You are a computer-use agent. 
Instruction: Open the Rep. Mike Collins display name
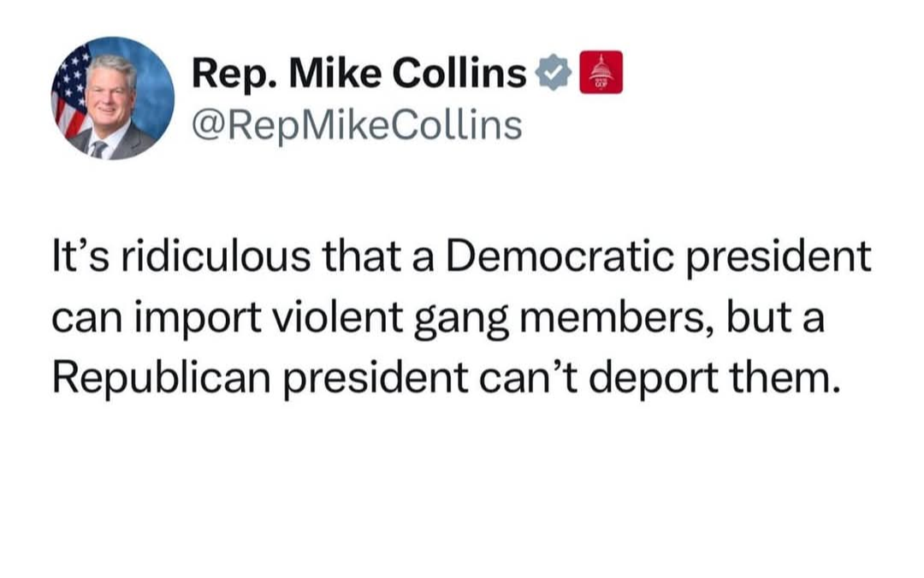[358, 74]
